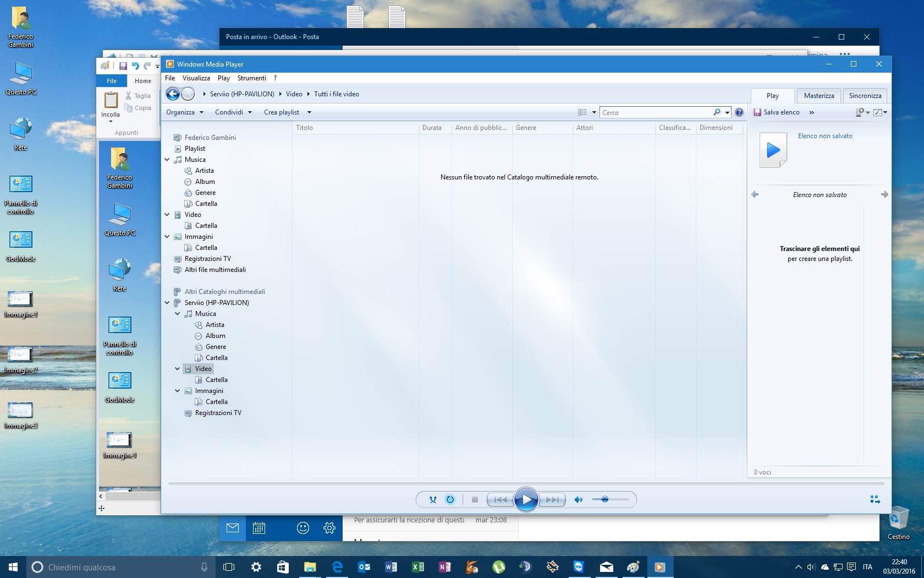This screenshot has width=924, height=578.
Task: Click the Durata column header
Action: [x=435, y=128]
